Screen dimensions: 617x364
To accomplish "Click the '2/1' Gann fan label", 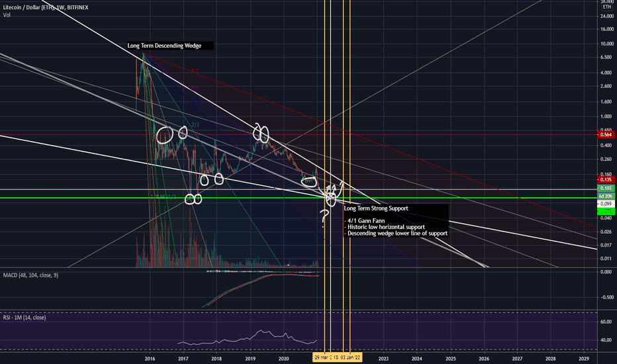I will 195,124.
